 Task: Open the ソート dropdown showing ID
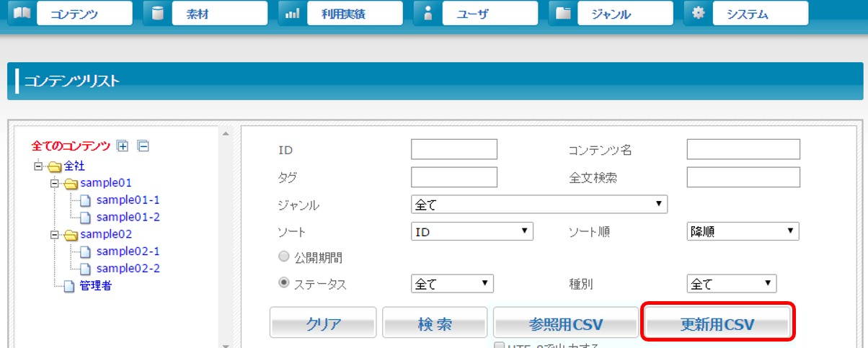471,231
